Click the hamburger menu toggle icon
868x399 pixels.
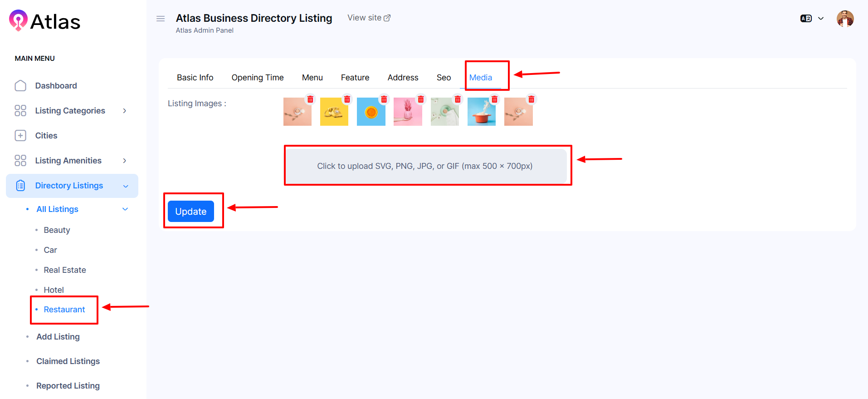161,19
